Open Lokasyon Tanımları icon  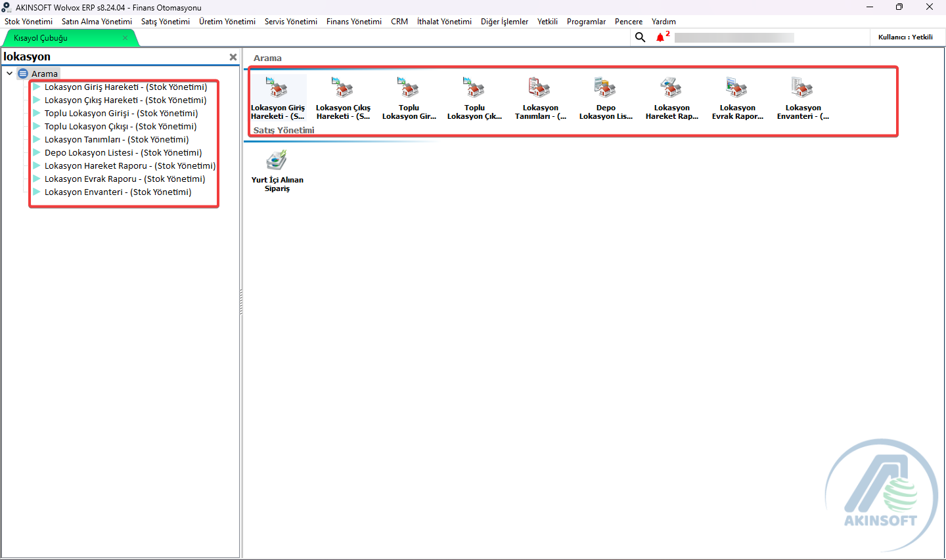[x=540, y=98]
